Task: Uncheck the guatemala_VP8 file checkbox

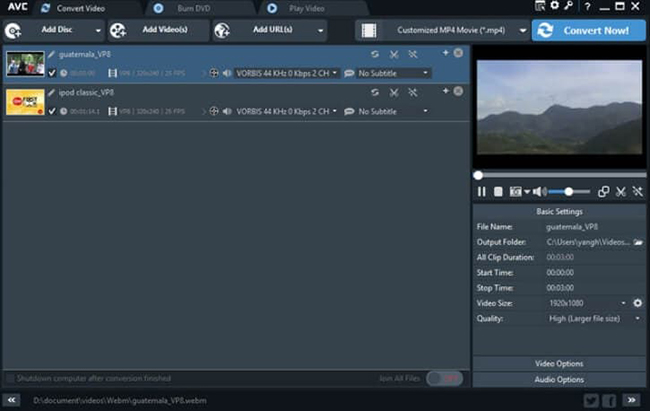Action: click(52, 73)
